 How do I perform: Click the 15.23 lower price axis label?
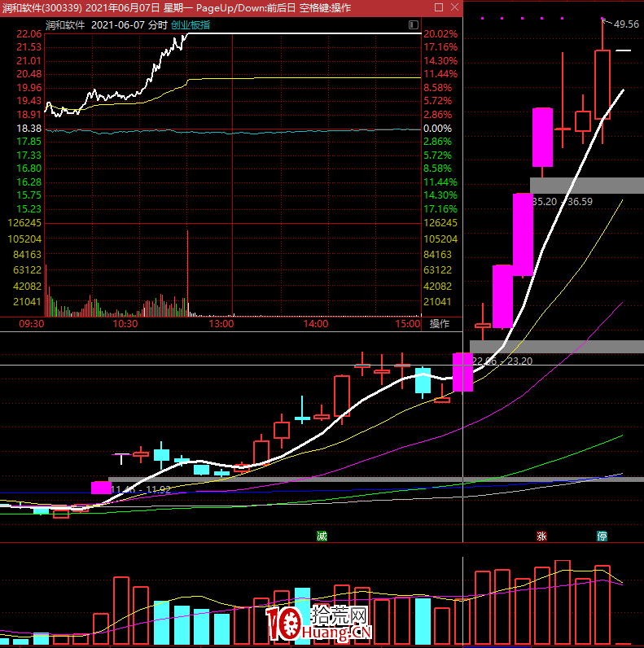coord(29,208)
